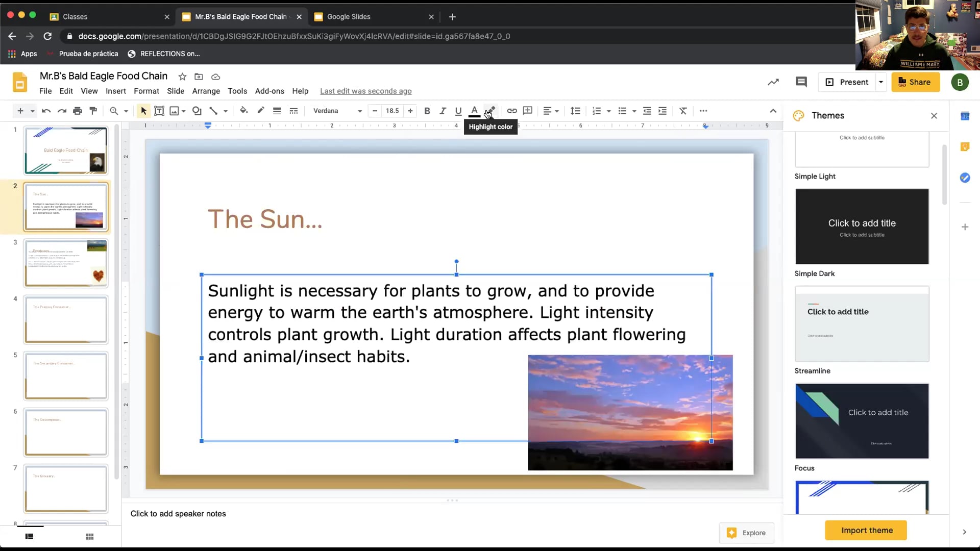
Task: Open the shape tool
Action: click(197, 111)
